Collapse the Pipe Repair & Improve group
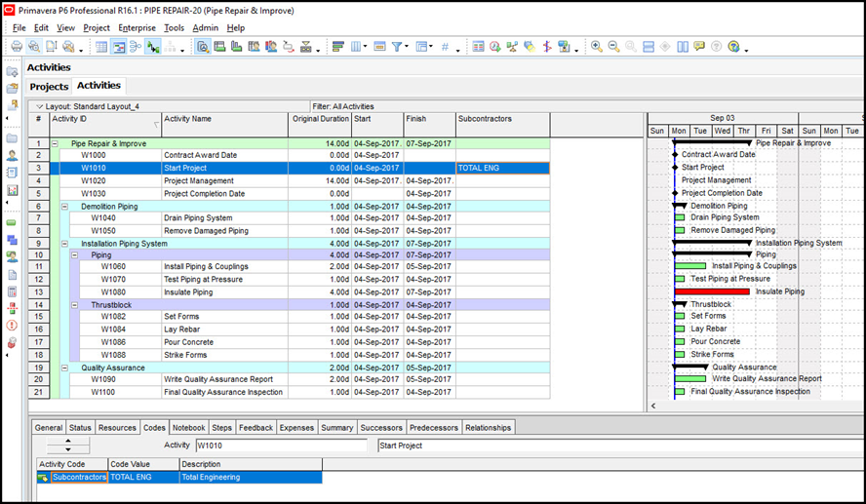The height and width of the screenshot is (504, 866). 56,143
